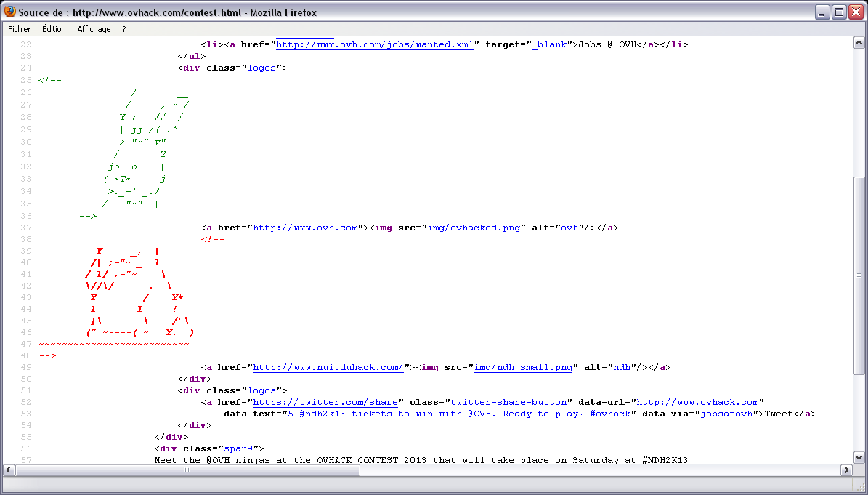The width and height of the screenshot is (868, 495).
Task: Follow the https://twitter.com/share link
Action: pyautogui.click(x=325, y=402)
